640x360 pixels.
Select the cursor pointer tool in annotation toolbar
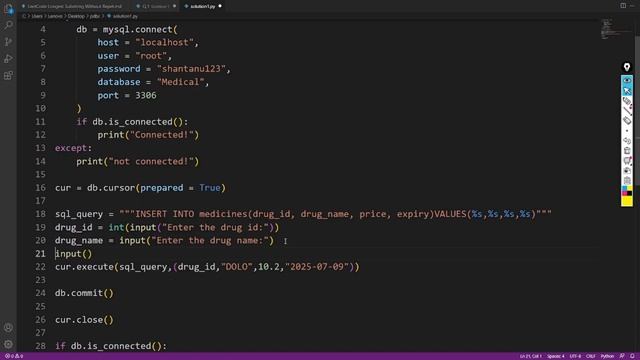click(x=627, y=90)
